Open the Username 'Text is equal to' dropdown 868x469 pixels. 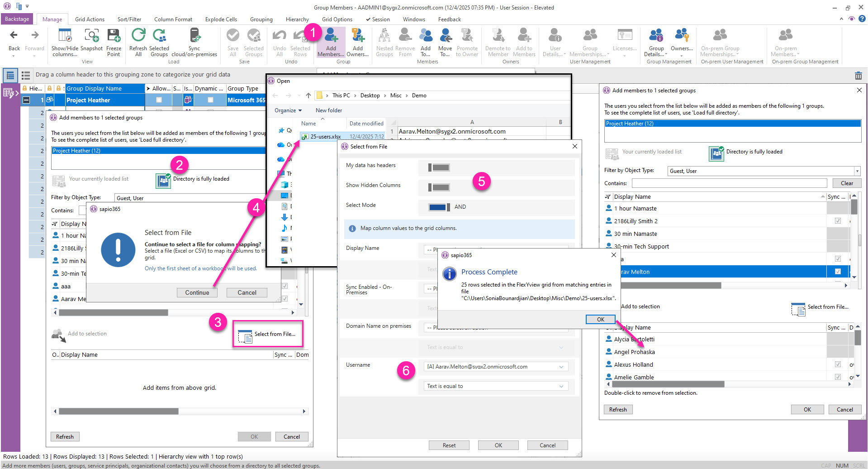[x=496, y=386]
